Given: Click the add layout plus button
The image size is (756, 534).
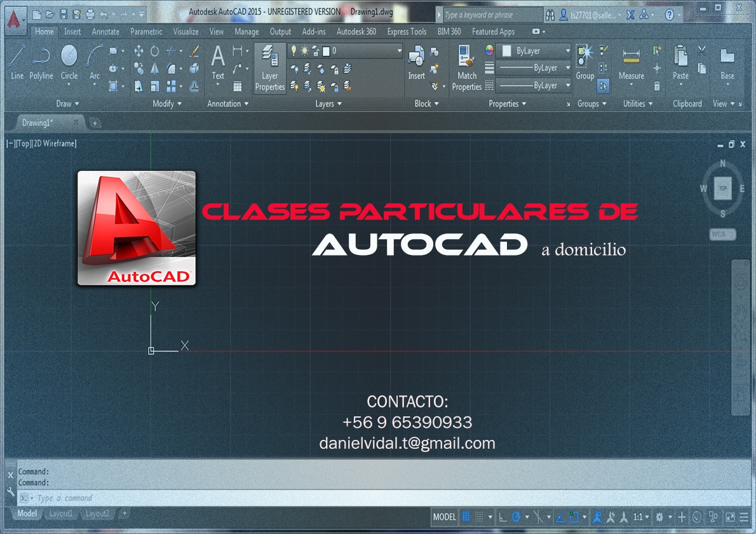Looking at the screenshot, I should click(124, 514).
